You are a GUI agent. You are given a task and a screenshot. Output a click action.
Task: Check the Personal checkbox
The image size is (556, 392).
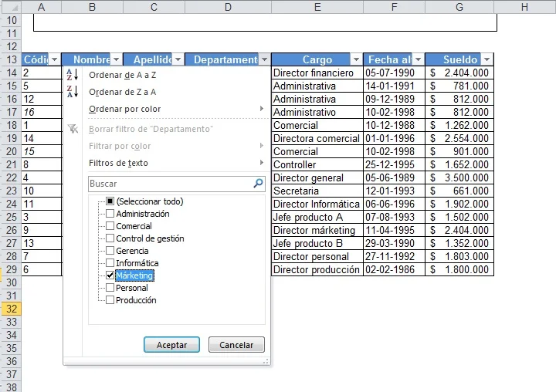click(110, 288)
